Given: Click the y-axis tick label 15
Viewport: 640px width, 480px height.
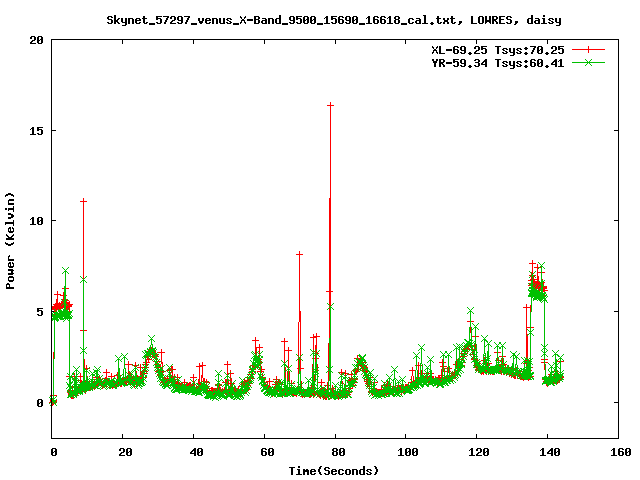Looking at the screenshot, I should 36,131.
